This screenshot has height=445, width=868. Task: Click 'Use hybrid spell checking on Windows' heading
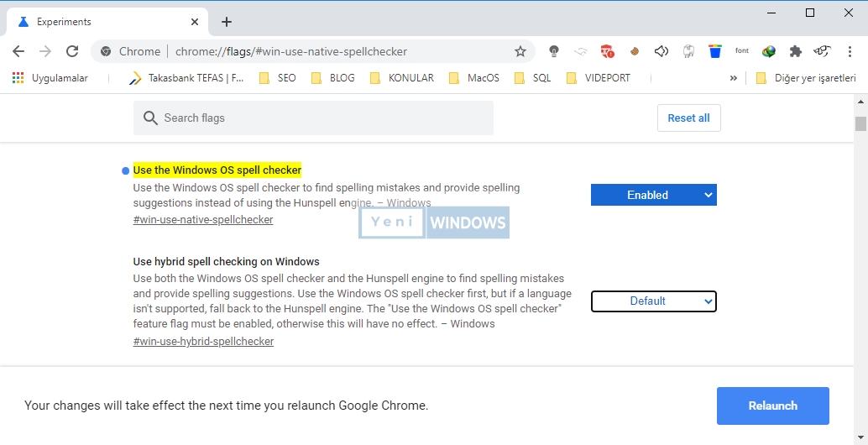[x=227, y=261]
